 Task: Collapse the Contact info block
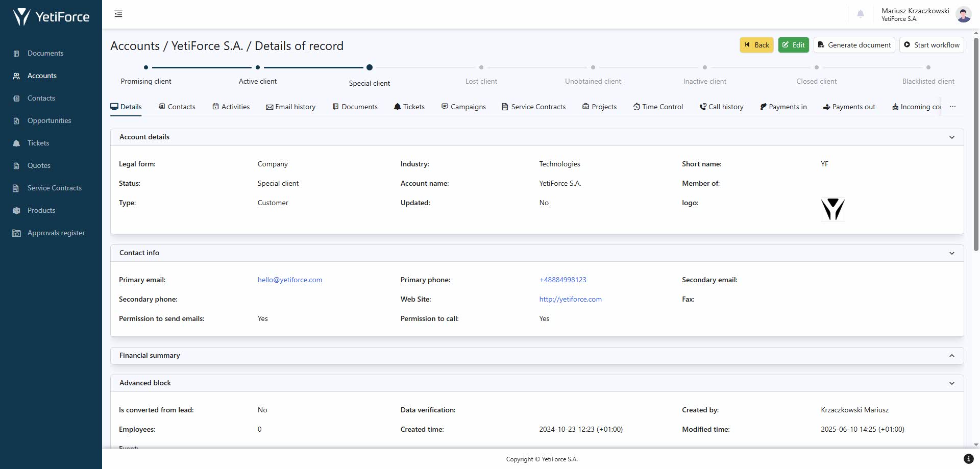[x=951, y=253]
